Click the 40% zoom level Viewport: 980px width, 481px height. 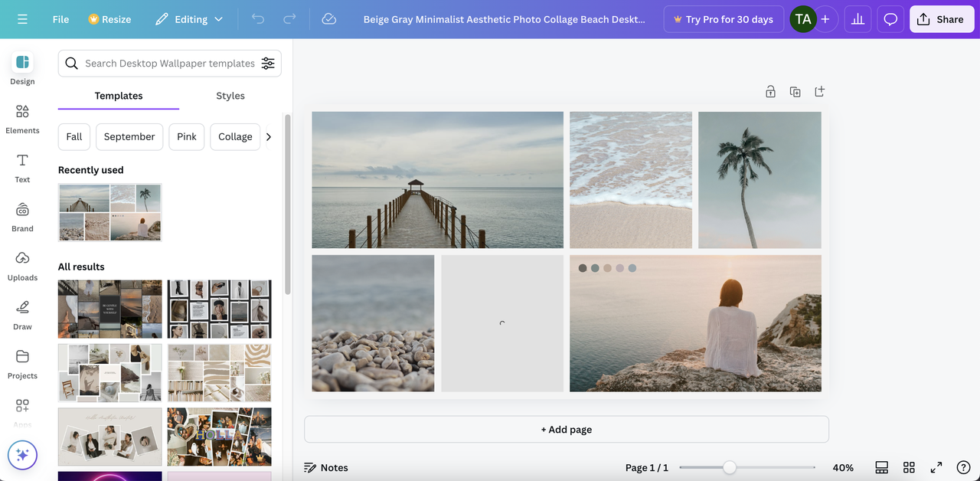[x=843, y=467]
